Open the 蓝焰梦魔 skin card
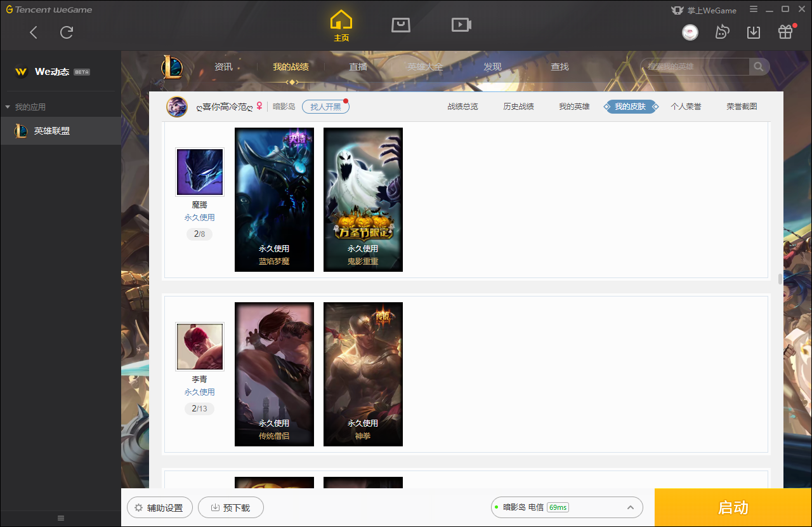 tap(274, 199)
